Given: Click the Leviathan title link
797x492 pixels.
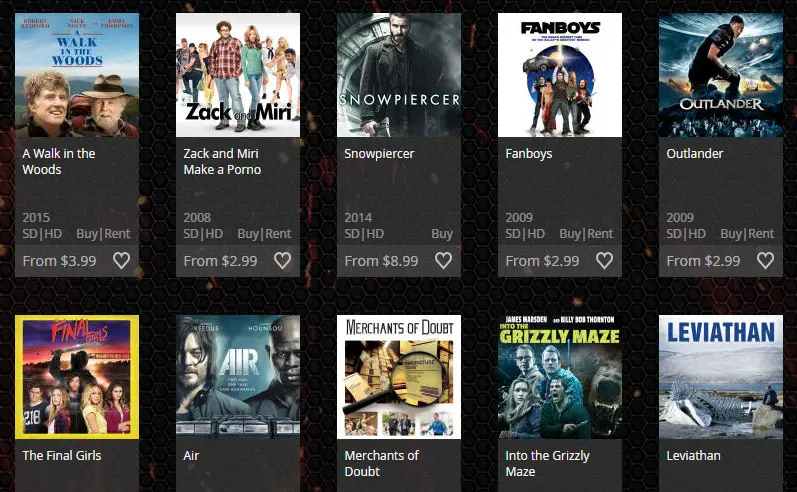Looking at the screenshot, I should tap(693, 455).
